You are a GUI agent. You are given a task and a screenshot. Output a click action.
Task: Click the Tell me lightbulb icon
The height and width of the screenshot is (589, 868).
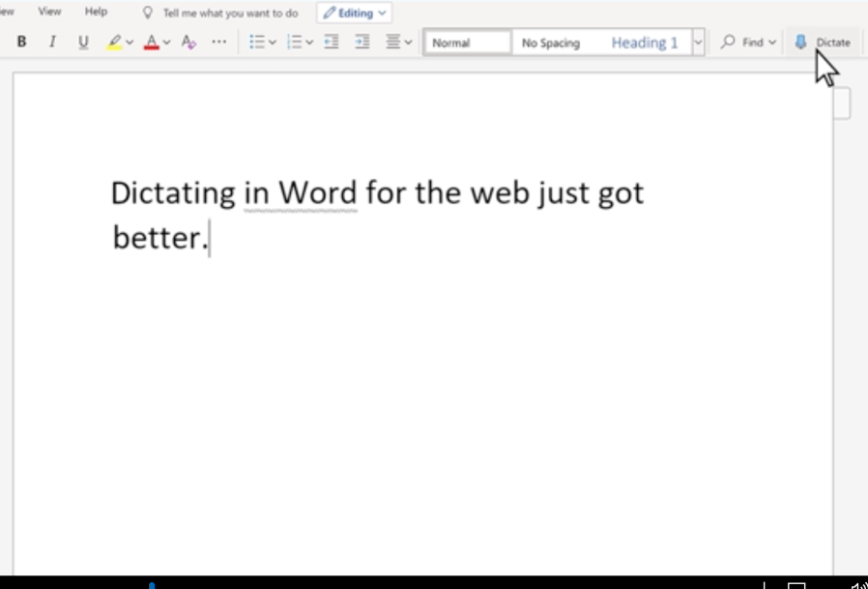click(148, 13)
